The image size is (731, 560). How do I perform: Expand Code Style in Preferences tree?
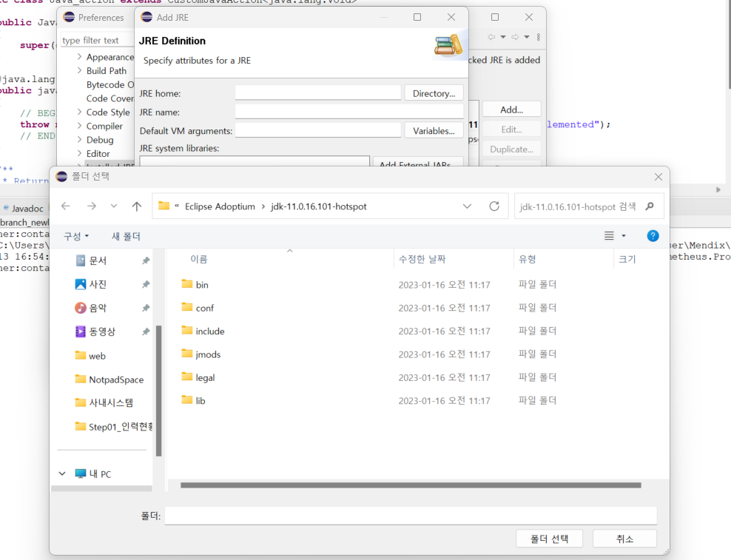pos(79,112)
